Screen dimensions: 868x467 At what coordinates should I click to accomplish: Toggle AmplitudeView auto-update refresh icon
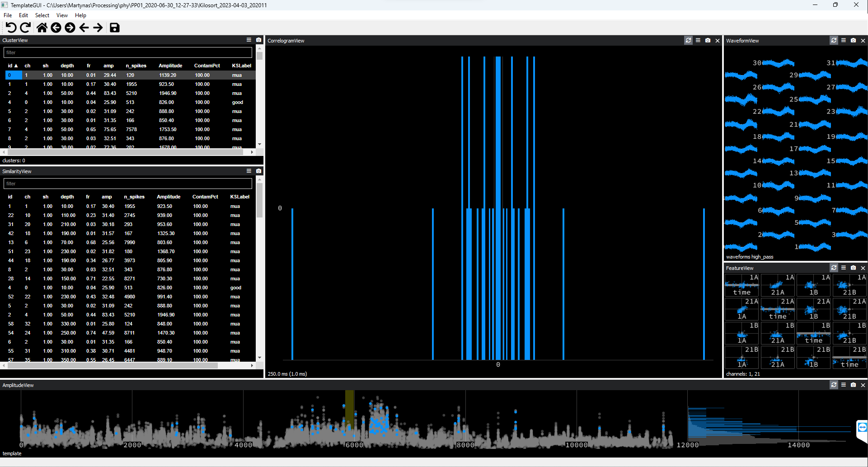click(834, 385)
